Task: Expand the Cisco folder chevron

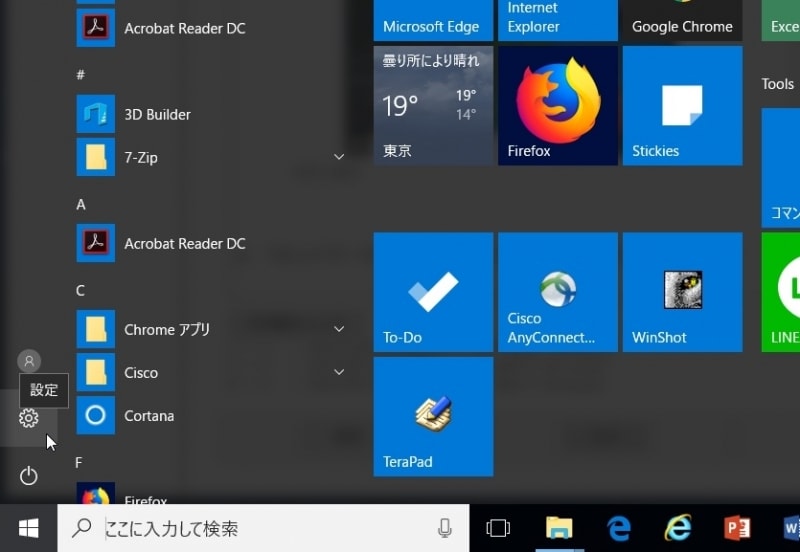Action: (x=339, y=372)
